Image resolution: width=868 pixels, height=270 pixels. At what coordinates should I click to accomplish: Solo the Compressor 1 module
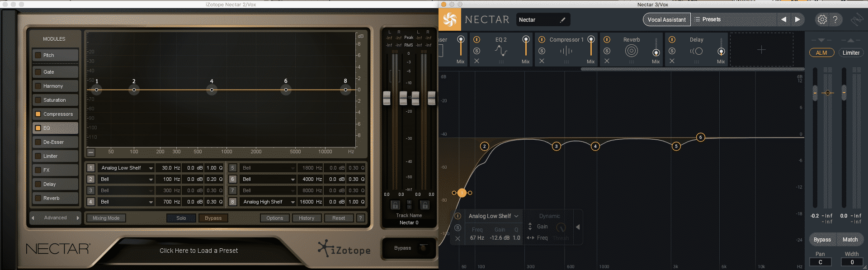pos(542,51)
